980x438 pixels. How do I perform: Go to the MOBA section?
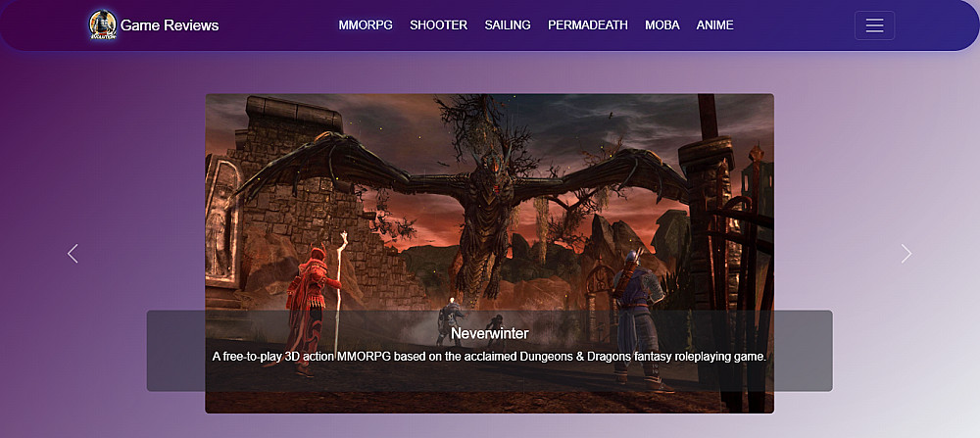point(662,25)
